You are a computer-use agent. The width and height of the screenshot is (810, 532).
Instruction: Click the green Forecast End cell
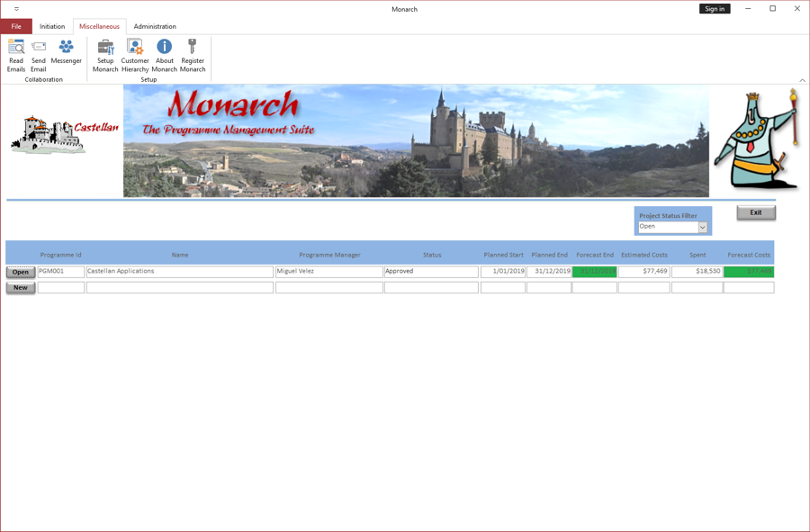[595, 272]
